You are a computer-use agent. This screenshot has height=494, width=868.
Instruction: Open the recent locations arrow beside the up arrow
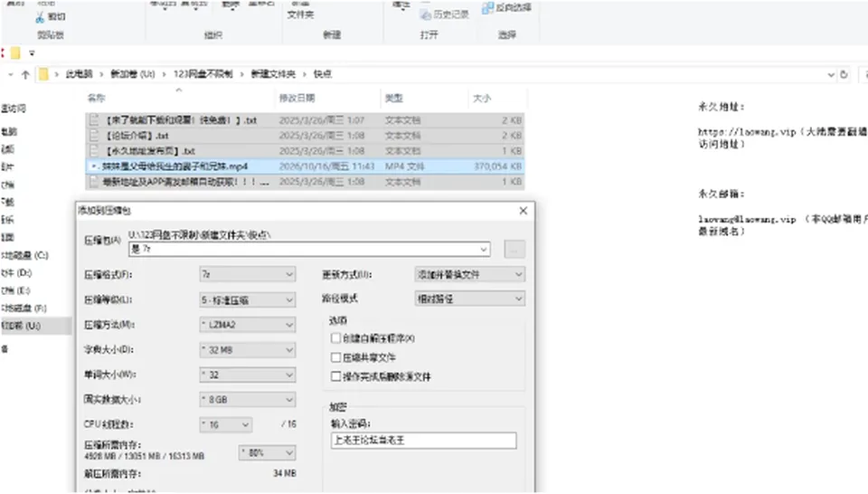[11, 74]
